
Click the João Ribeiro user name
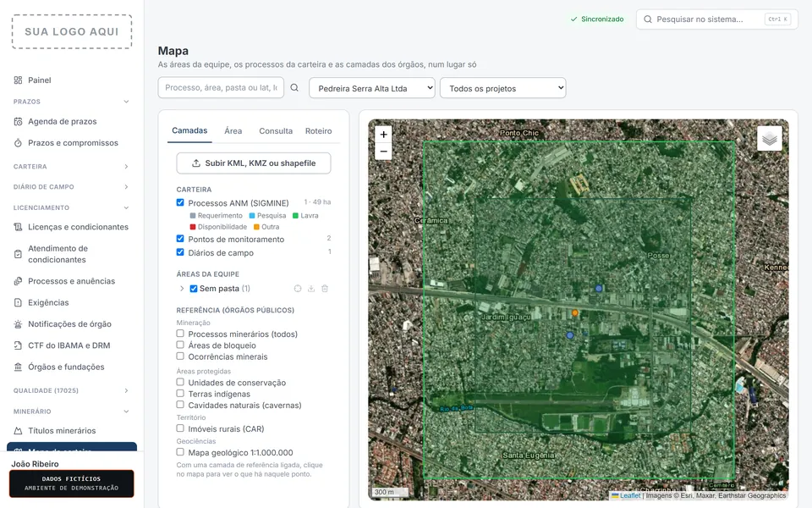click(x=36, y=464)
